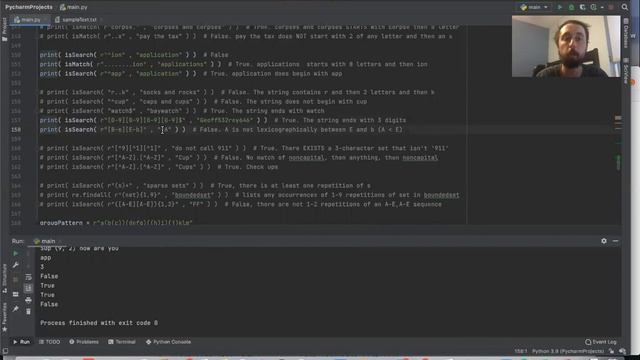The height and width of the screenshot is (360, 640).
Task: Click the 'noncapital' underlined word ending line 161
Action: (420, 158)
